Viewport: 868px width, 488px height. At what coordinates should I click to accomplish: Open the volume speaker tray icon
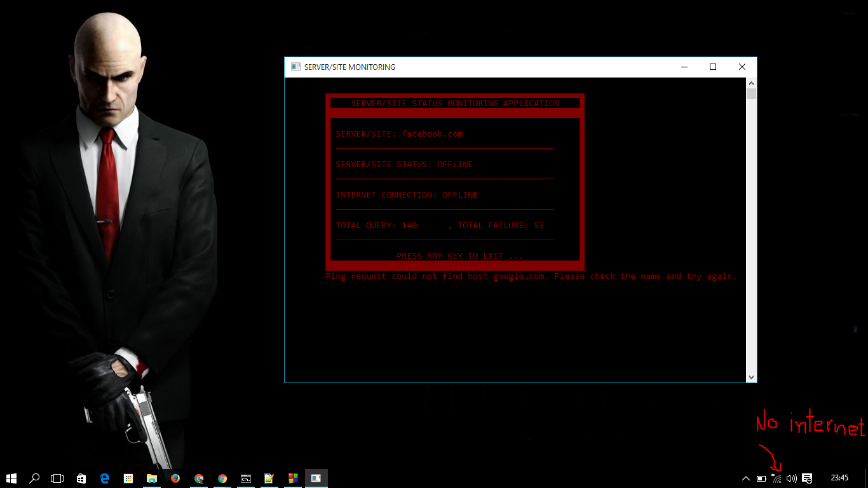791,478
